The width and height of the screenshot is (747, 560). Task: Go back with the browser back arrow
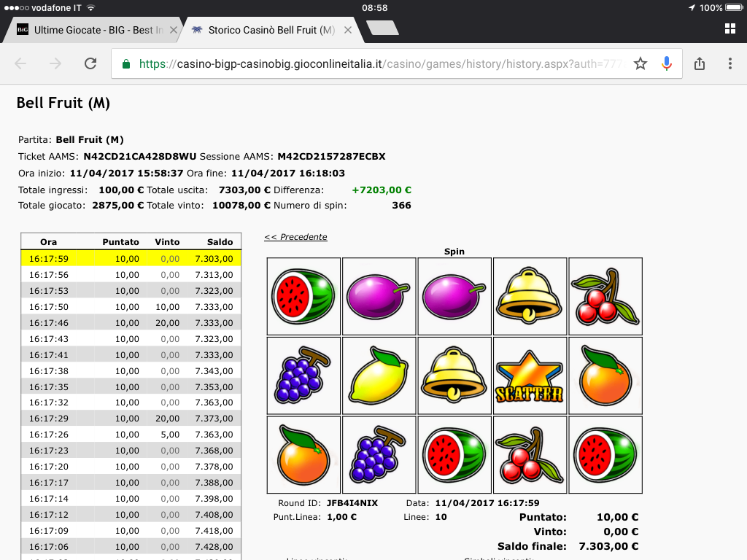pyautogui.click(x=20, y=63)
